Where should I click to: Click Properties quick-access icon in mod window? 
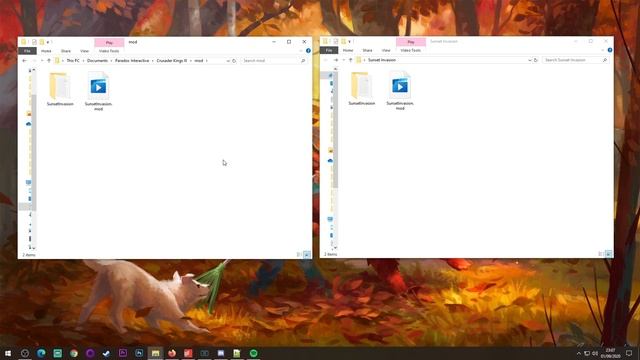(x=34, y=42)
